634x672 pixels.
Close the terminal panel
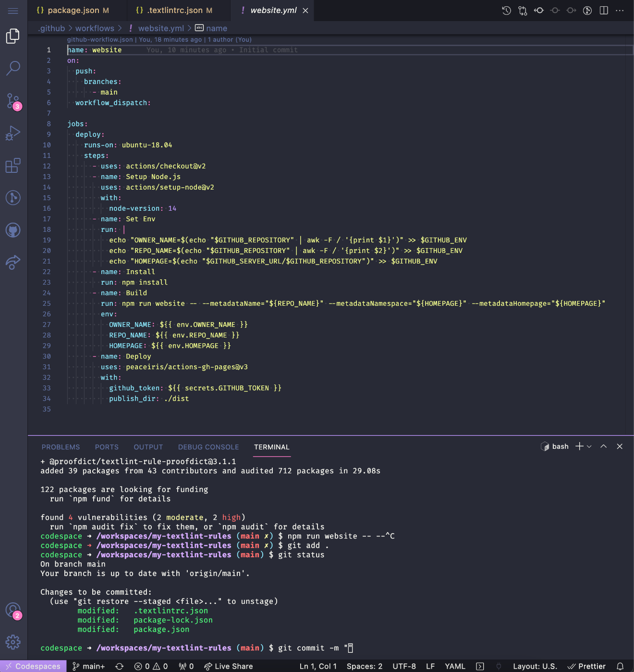(x=620, y=446)
